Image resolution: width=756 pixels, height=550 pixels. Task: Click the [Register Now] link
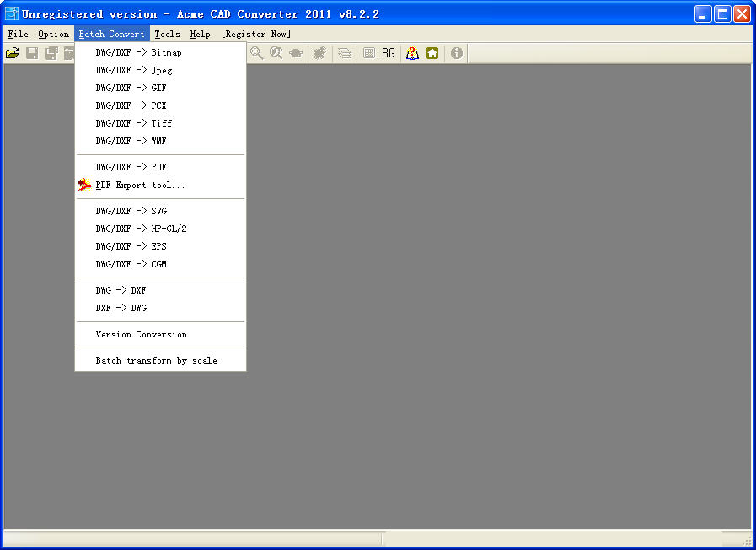(255, 35)
